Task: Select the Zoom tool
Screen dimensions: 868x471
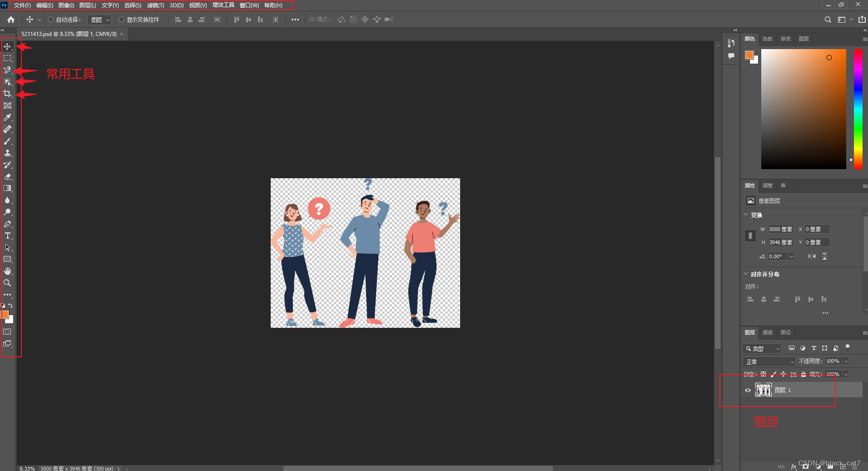Action: [x=7, y=283]
